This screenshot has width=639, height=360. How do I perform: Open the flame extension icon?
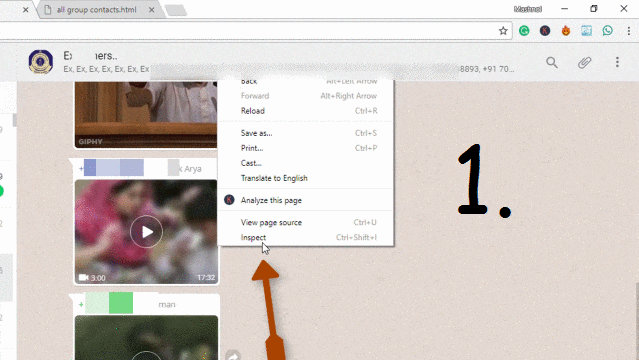click(566, 31)
